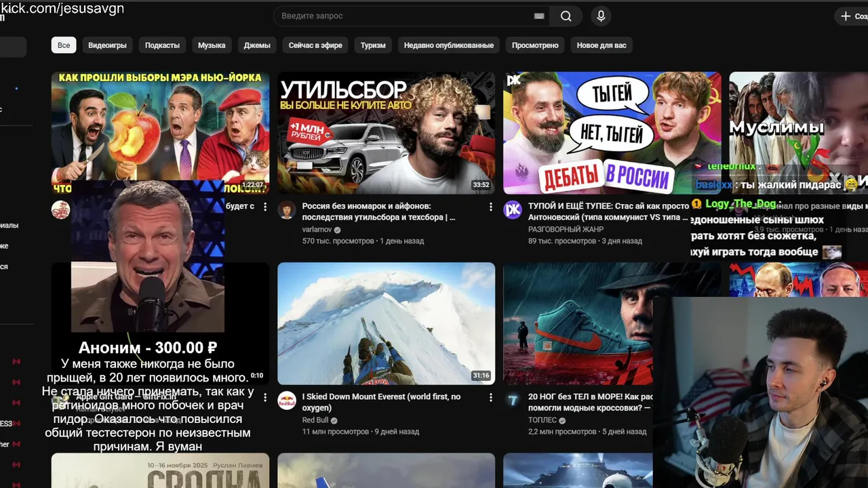Screen dimensions: 868x488
Task: Select the Туризм filter chip
Action: click(373, 45)
